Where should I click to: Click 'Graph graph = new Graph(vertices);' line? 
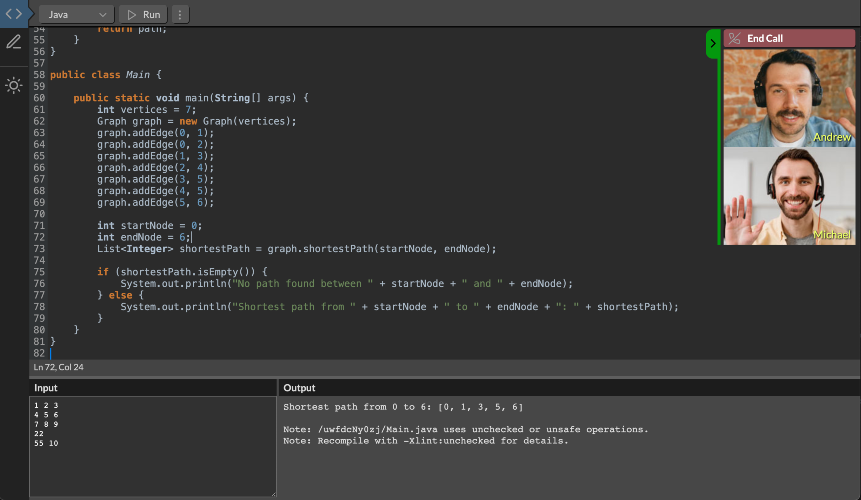(197, 121)
